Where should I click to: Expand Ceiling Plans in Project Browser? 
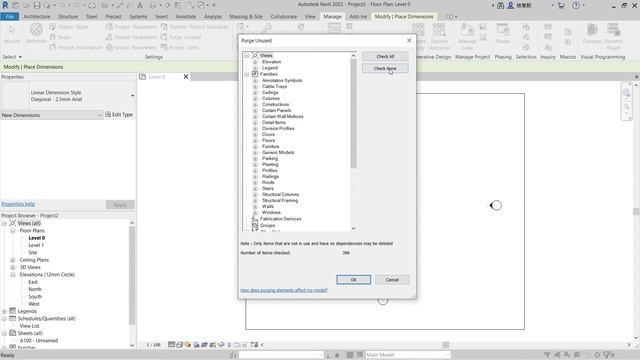click(13, 260)
